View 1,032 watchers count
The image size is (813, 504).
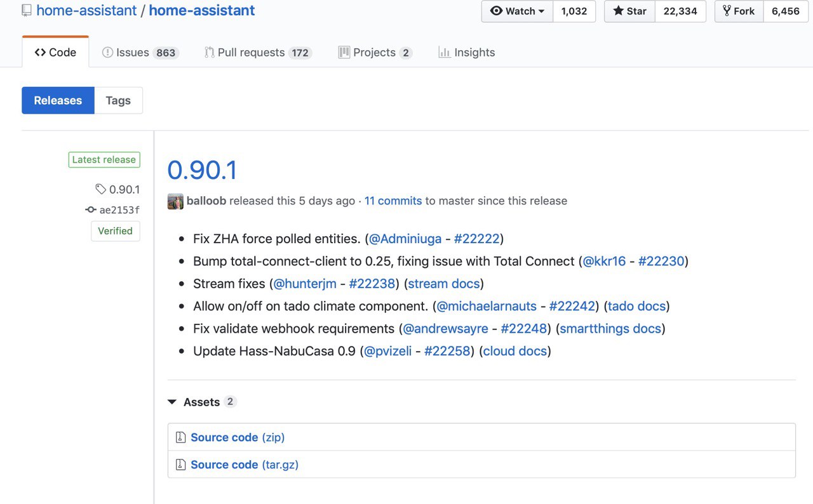pos(574,11)
